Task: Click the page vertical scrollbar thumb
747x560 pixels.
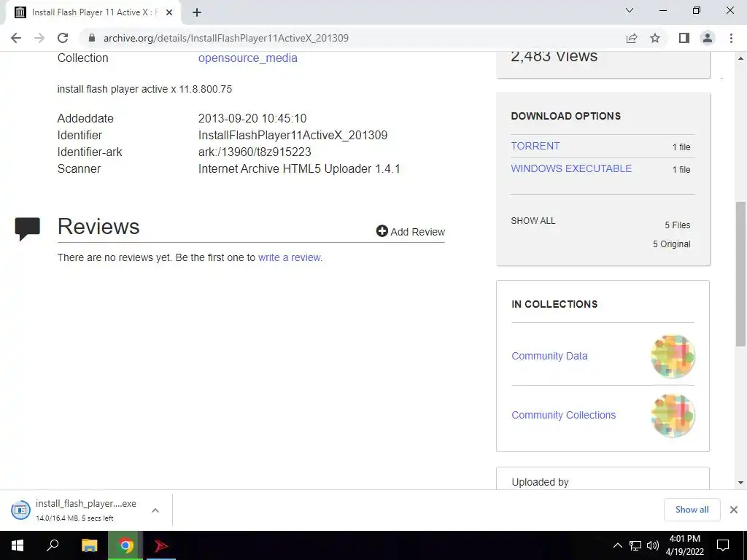Action: tap(740, 274)
